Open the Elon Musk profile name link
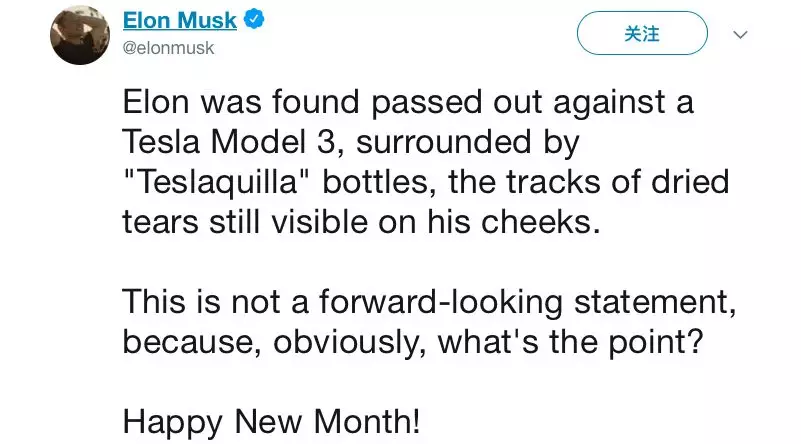This screenshot has height=444, width=801. [180, 20]
